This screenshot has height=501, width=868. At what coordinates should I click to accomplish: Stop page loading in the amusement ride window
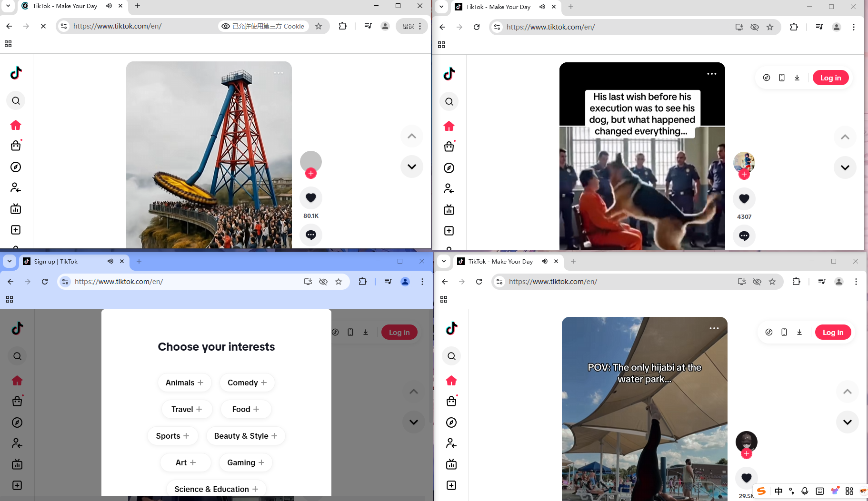[43, 26]
